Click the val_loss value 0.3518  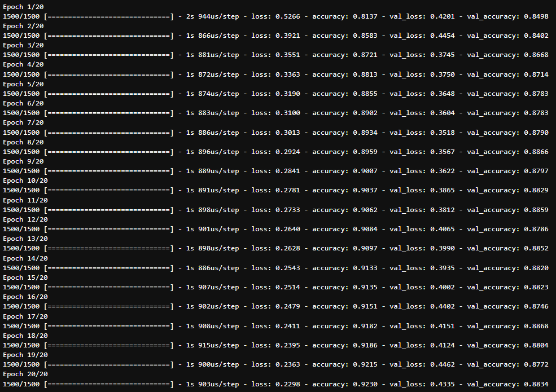tap(443, 133)
